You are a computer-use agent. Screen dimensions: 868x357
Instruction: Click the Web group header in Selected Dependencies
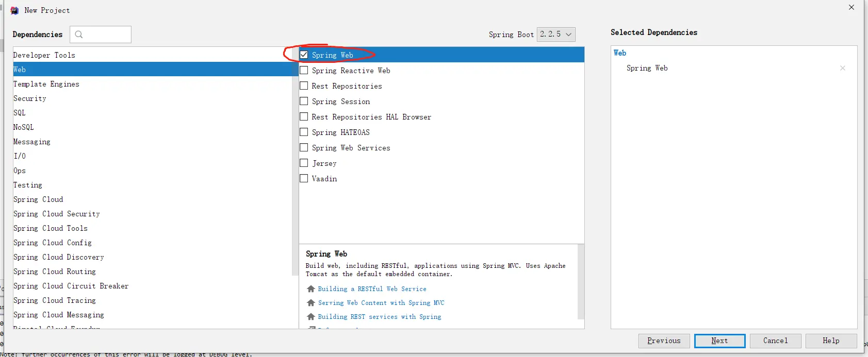pyautogui.click(x=619, y=53)
